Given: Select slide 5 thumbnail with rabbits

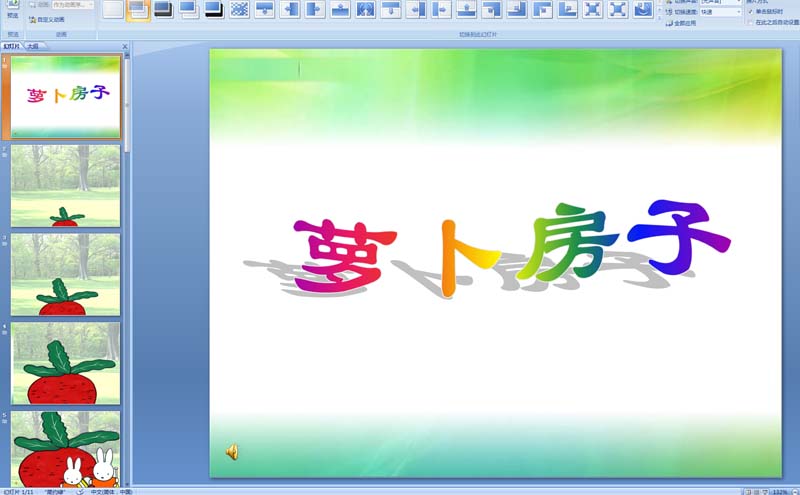Looking at the screenshot, I should (66, 449).
